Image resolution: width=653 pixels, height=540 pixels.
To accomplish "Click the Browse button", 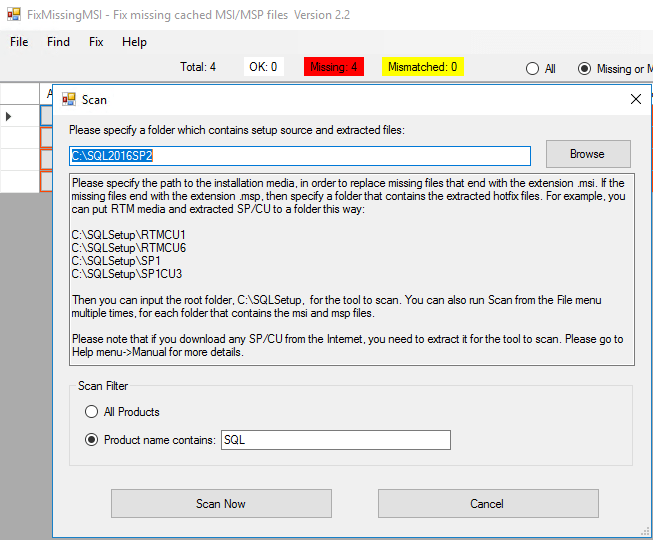I will pyautogui.click(x=587, y=154).
